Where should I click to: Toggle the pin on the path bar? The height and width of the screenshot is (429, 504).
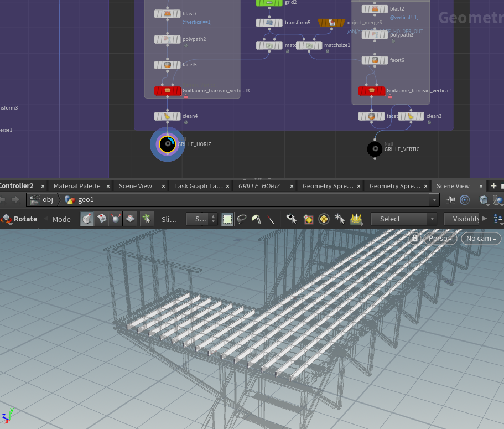pyautogui.click(x=450, y=200)
